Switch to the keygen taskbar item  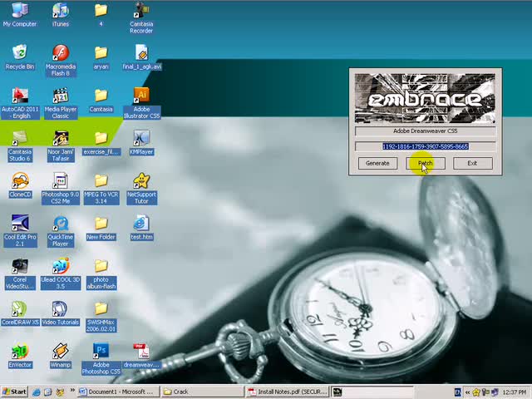point(372,392)
